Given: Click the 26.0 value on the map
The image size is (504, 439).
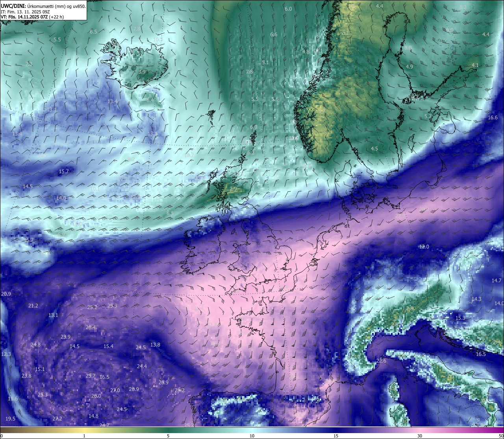Looking at the screenshot, I should [96, 396].
